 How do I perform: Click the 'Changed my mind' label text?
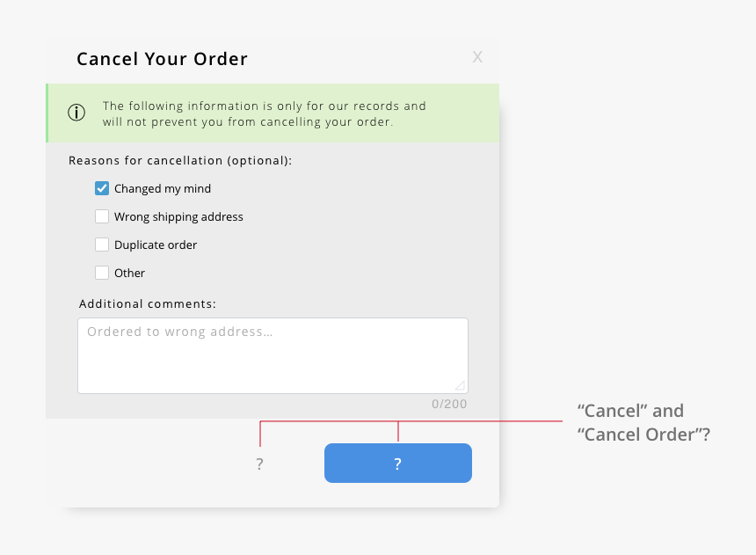click(x=163, y=189)
